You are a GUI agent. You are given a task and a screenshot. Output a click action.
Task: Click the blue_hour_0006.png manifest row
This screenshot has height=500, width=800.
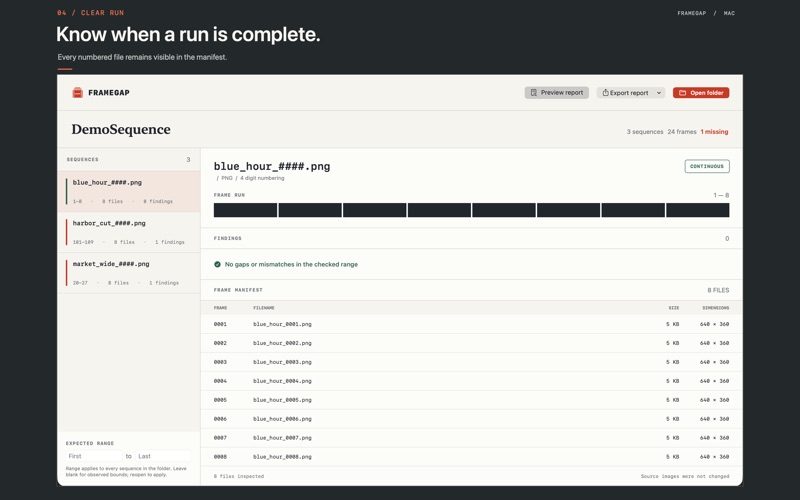(x=471, y=419)
